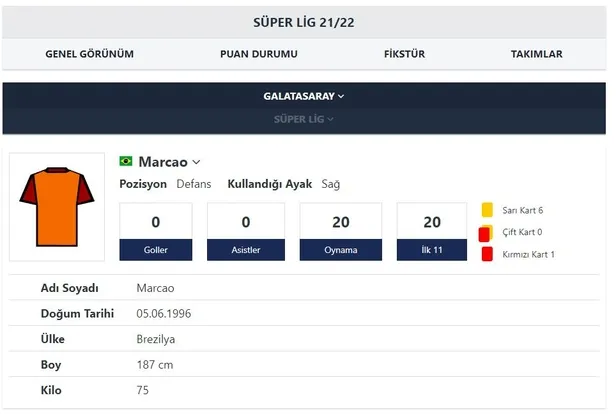This screenshot has height=414, width=616.
Task: Click the orange jersey image
Action: click(x=56, y=207)
